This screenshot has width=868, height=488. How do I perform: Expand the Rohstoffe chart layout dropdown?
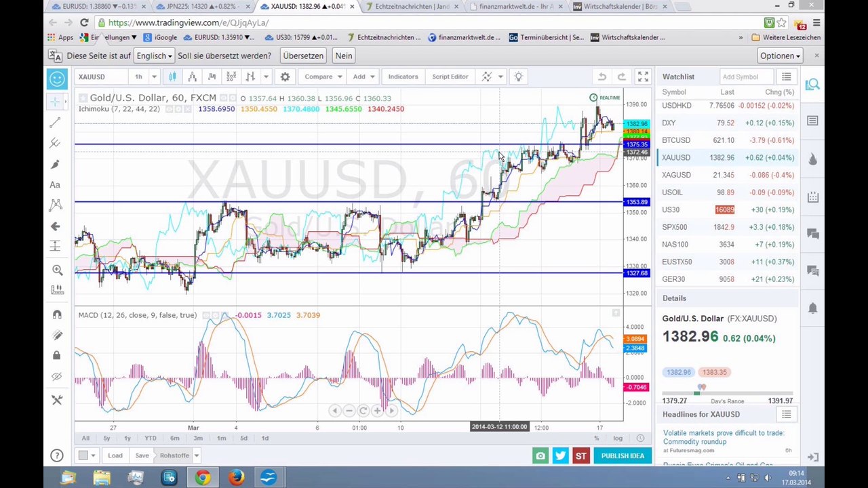click(195, 455)
